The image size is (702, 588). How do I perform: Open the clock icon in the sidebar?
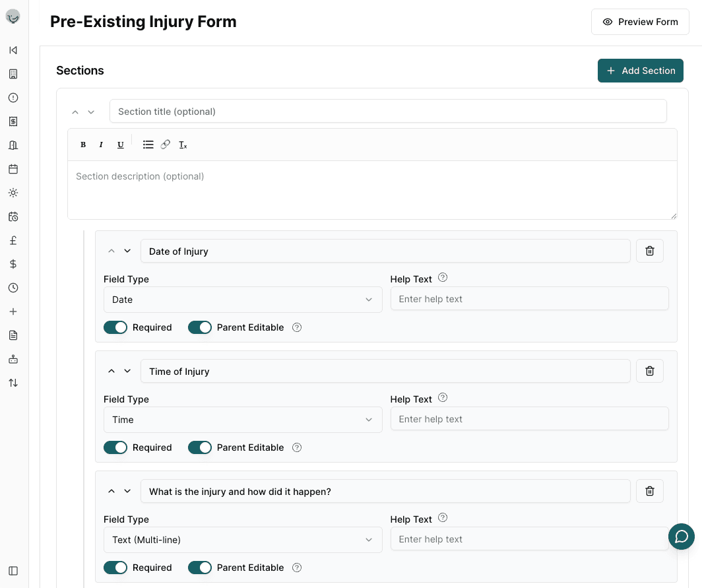(13, 288)
